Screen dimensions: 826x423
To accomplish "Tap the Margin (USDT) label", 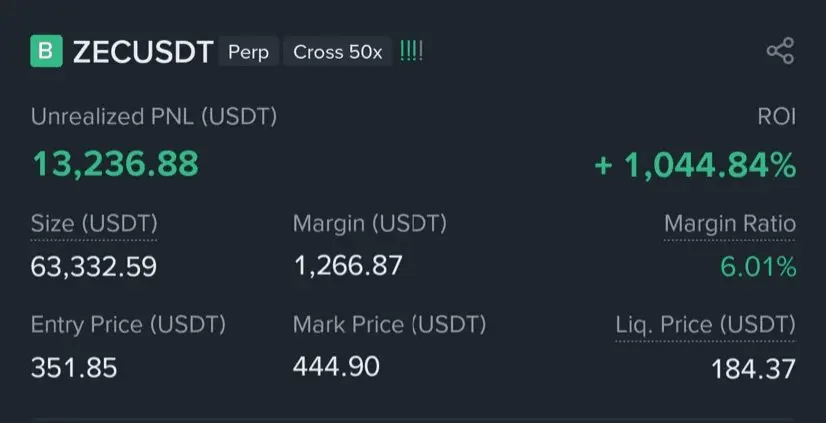I will [x=370, y=224].
